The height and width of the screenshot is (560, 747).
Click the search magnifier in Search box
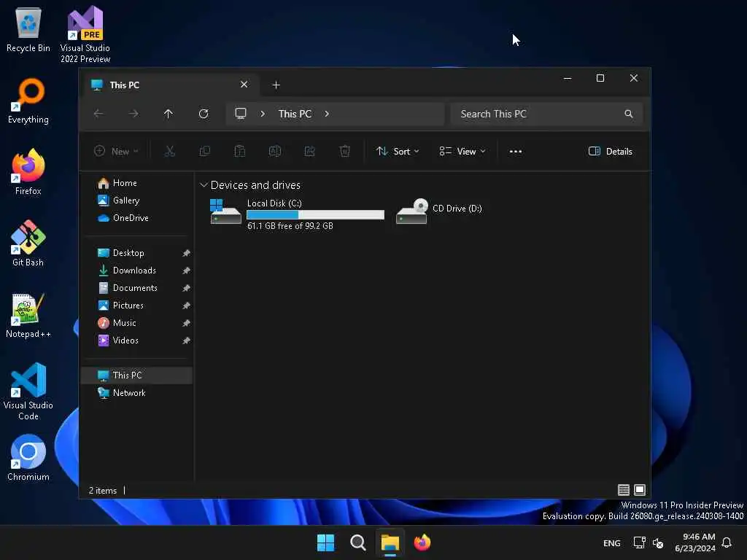(629, 114)
